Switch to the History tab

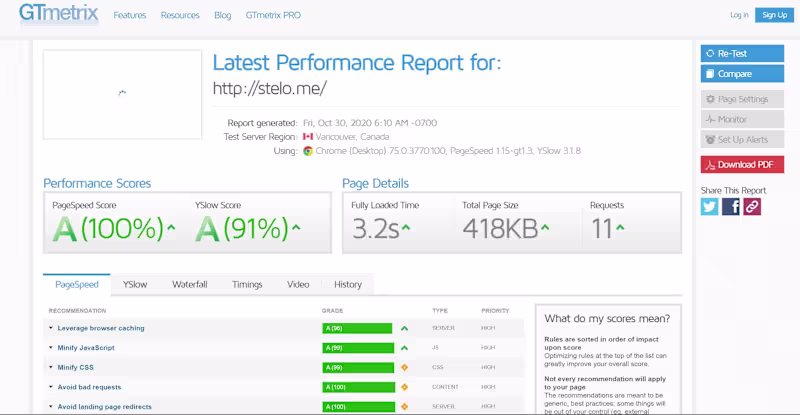tap(348, 284)
